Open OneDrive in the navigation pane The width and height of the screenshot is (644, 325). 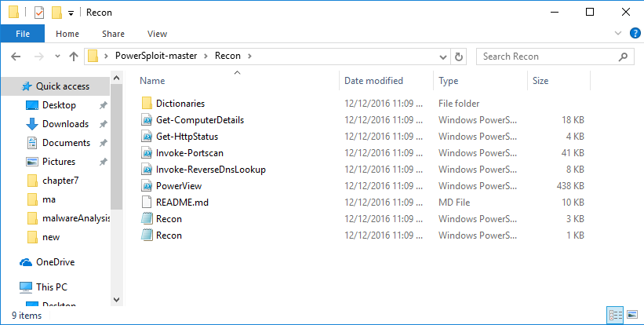point(55,262)
